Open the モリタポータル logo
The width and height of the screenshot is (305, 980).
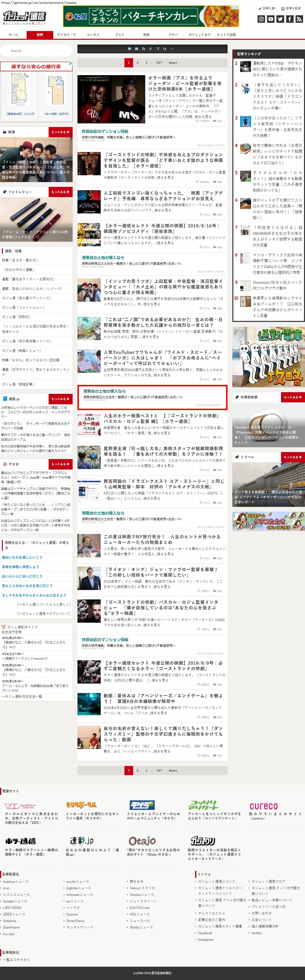click(81, 805)
